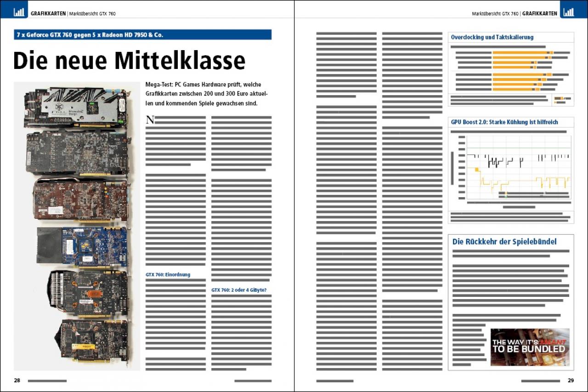Click the title 'GPU Boost 2.0: Starke Kühlung ist hilfreich'
588x392 pixels.
505,122
